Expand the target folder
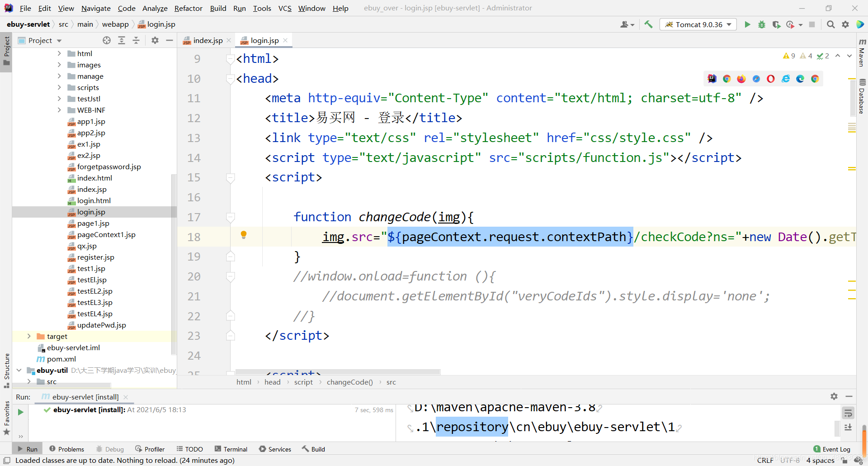Viewport: 868px width, 466px height. (29, 336)
